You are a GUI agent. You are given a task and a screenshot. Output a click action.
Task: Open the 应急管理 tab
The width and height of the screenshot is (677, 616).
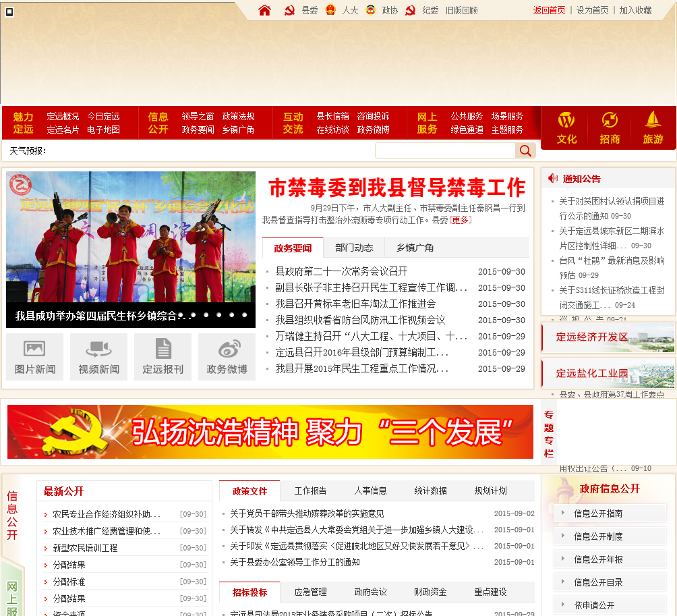(x=310, y=592)
